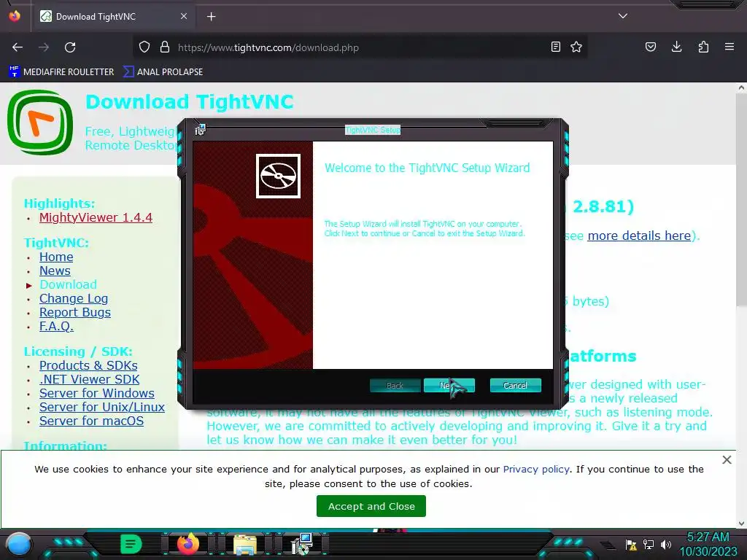Viewport: 747px width, 560px height.
Task: Open the Privacy policy link
Action: pos(536,469)
